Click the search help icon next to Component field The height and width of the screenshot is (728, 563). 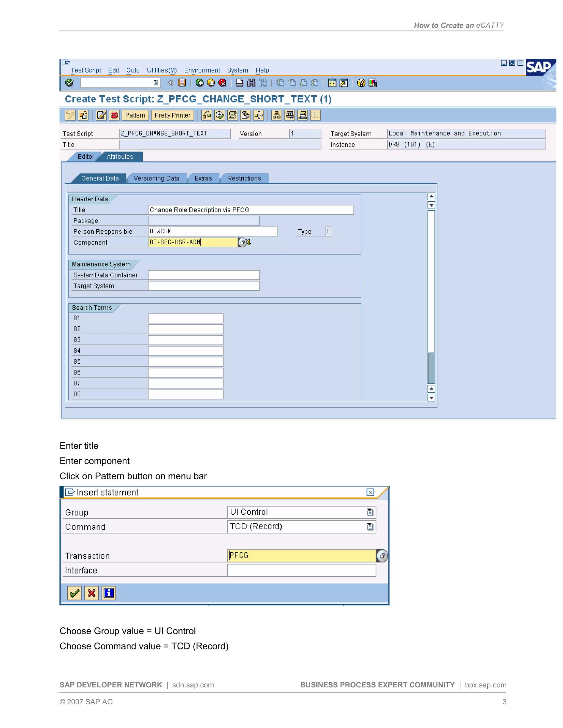(x=242, y=242)
